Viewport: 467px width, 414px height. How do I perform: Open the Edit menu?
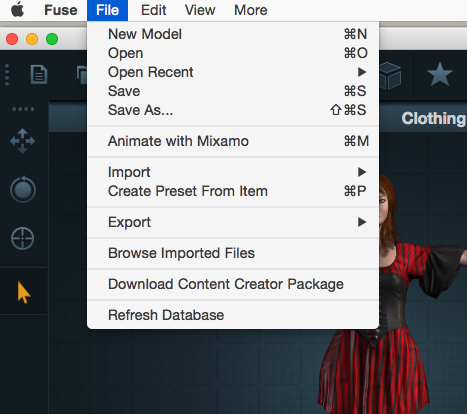[153, 10]
